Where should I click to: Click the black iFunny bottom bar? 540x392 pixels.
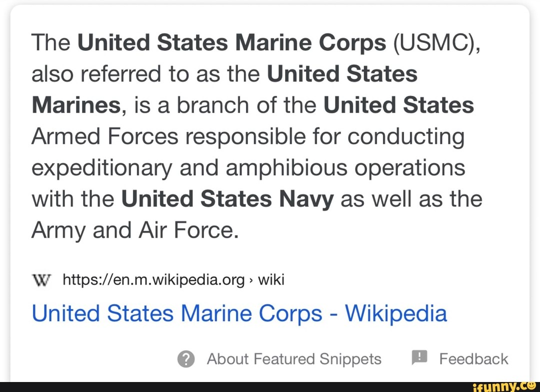[x=270, y=386]
